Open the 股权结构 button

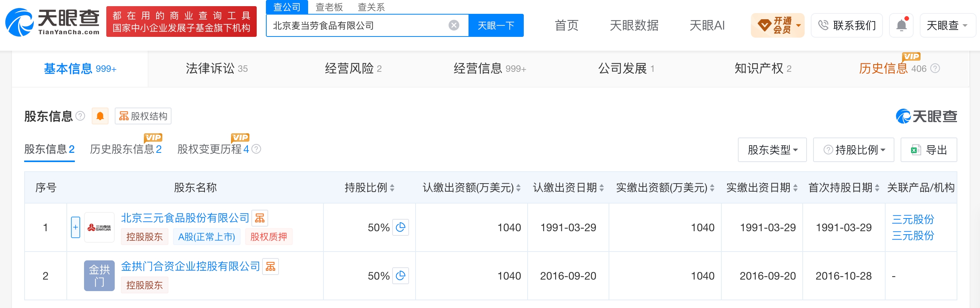[143, 116]
